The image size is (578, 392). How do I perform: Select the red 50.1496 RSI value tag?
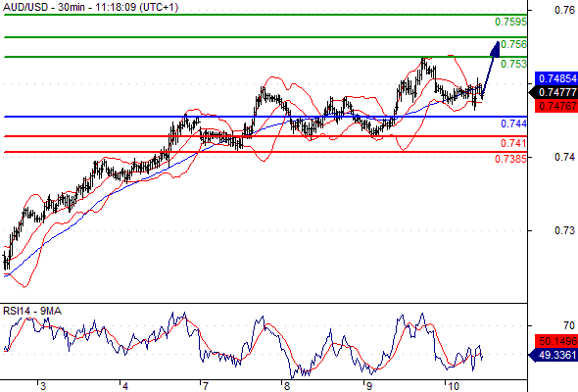(x=555, y=341)
